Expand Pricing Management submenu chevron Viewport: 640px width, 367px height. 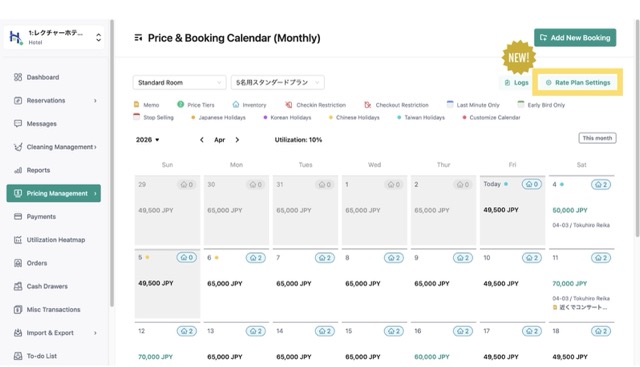95,194
